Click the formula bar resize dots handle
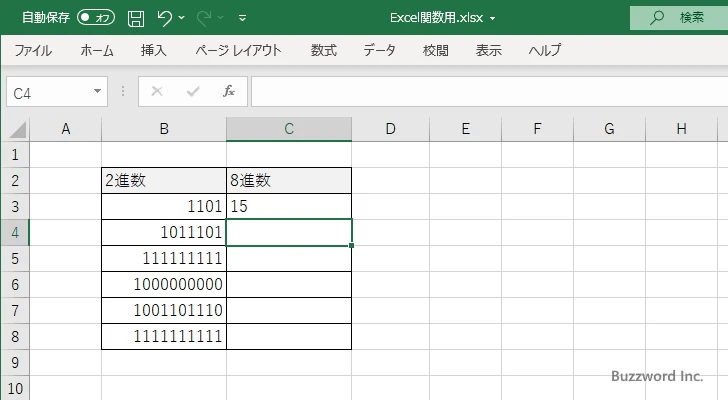This screenshot has height=400, width=728. coord(123,91)
